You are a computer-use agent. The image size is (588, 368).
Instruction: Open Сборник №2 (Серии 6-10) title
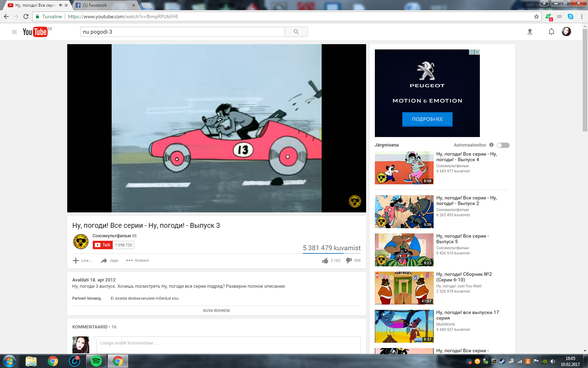point(464,277)
